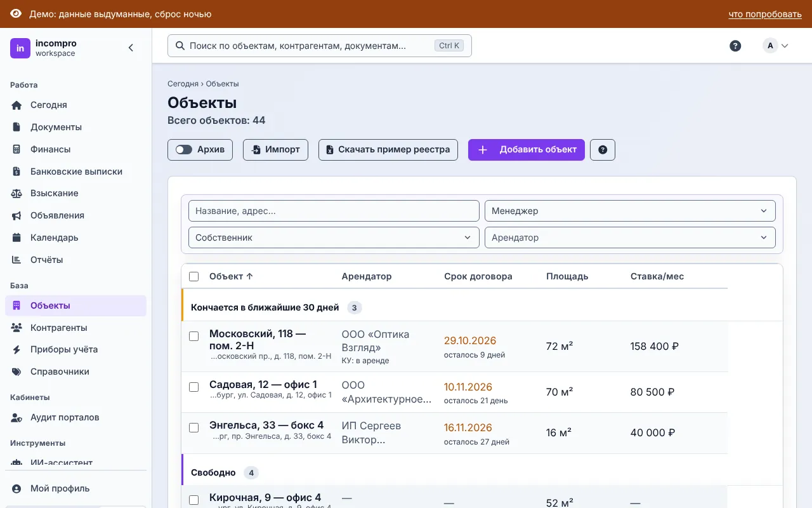Click the import icon on Импорт button
Image resolution: width=812 pixels, height=508 pixels.
pos(256,150)
